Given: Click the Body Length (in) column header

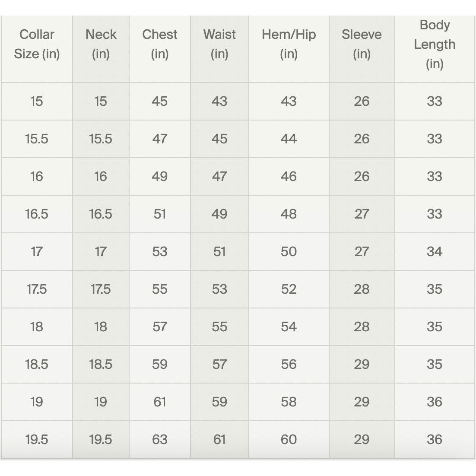Looking at the screenshot, I should point(435,44).
